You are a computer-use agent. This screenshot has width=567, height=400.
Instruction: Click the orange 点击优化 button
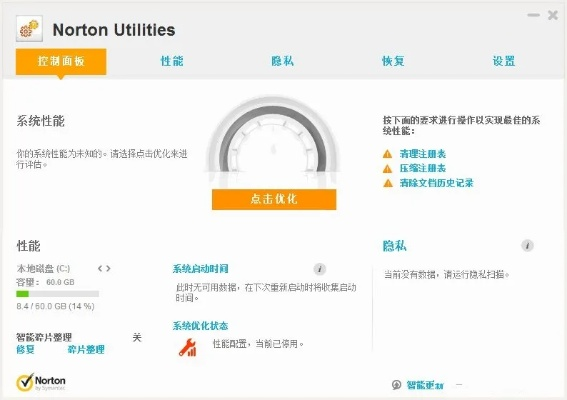274,199
